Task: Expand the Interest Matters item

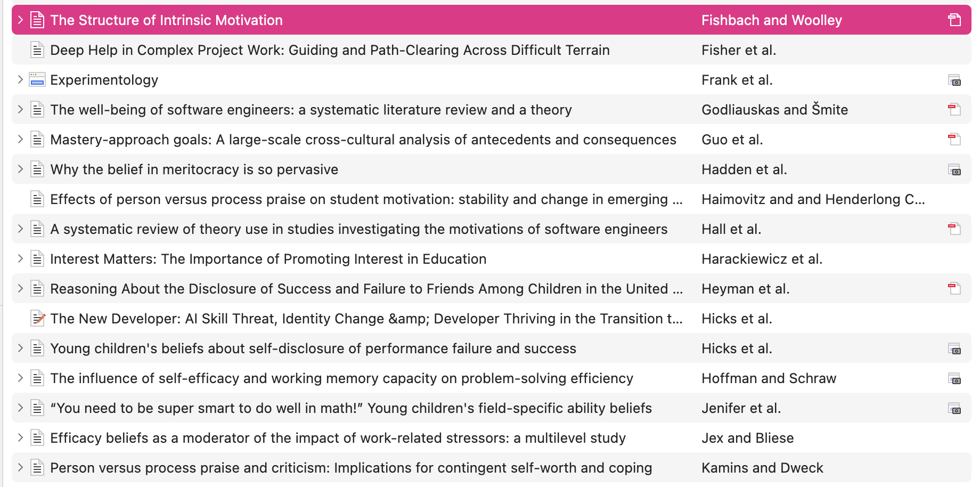Action: 20,259
